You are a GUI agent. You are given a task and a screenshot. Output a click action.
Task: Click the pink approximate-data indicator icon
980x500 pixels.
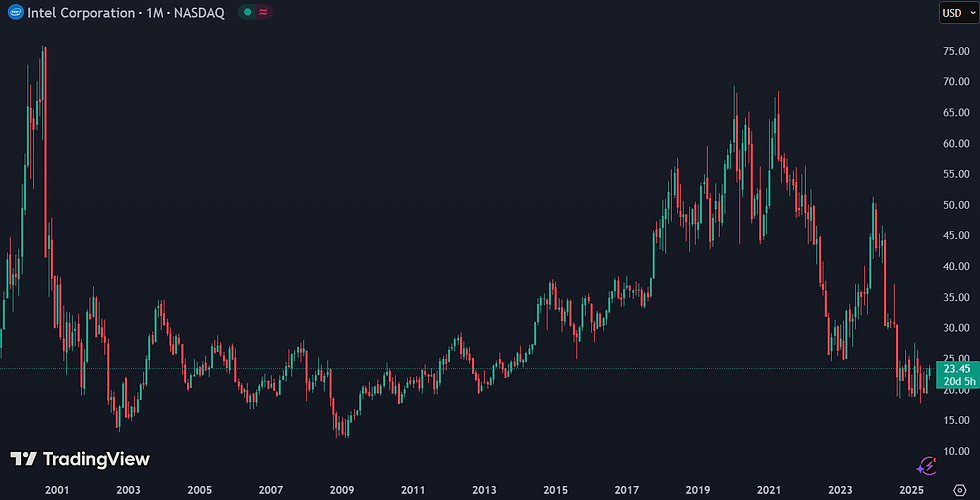263,12
